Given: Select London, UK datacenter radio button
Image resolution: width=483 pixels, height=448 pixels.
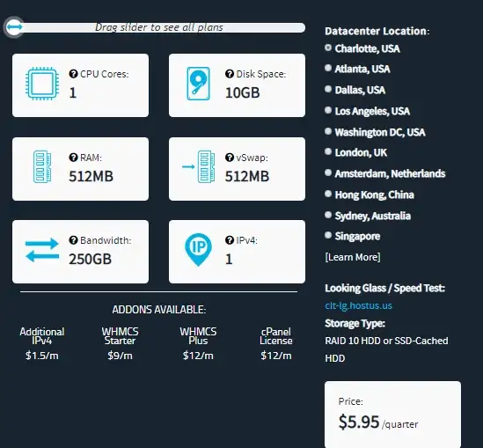Looking at the screenshot, I should click(x=328, y=152).
